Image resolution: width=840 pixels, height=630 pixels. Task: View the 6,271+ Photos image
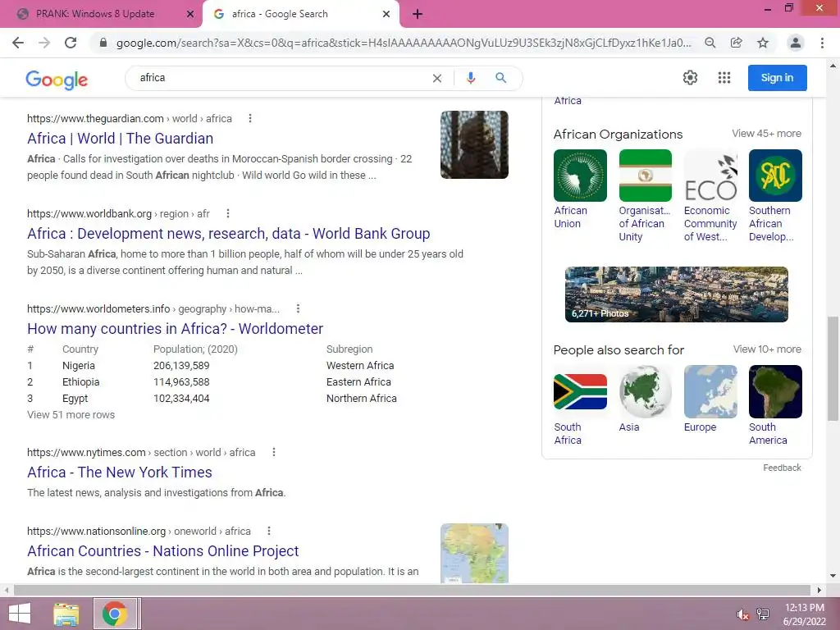[x=676, y=294]
